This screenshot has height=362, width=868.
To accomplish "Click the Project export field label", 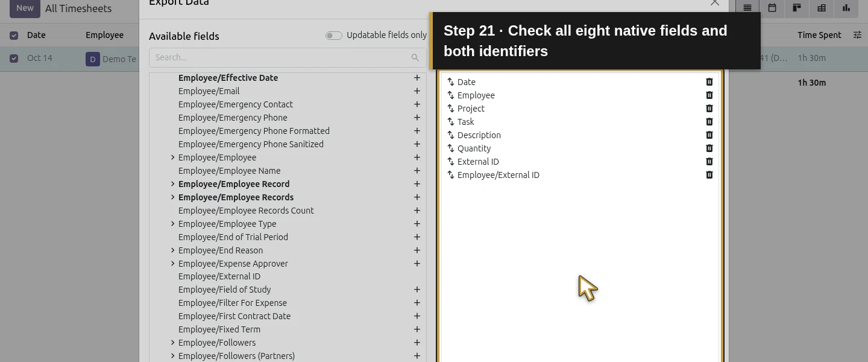I will pos(471,109).
